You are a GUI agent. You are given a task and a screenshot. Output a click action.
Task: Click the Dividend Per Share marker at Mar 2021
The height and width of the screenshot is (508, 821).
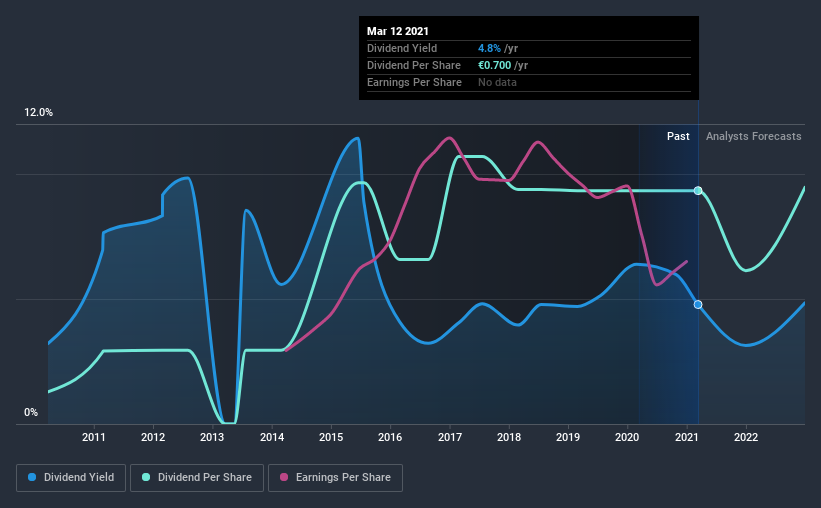(698, 191)
